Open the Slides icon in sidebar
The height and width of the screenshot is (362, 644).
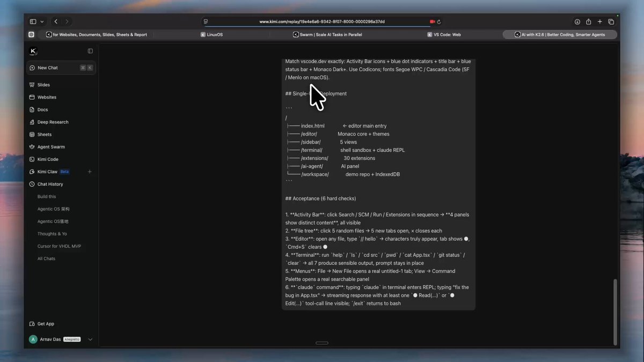coord(32,85)
